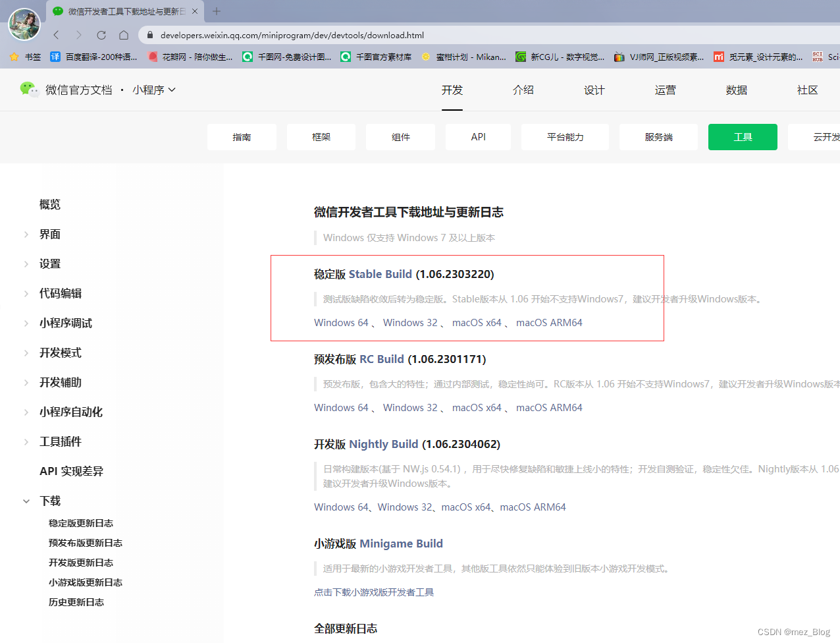
Task: Open 百度翻译 bookmark
Action: point(94,57)
